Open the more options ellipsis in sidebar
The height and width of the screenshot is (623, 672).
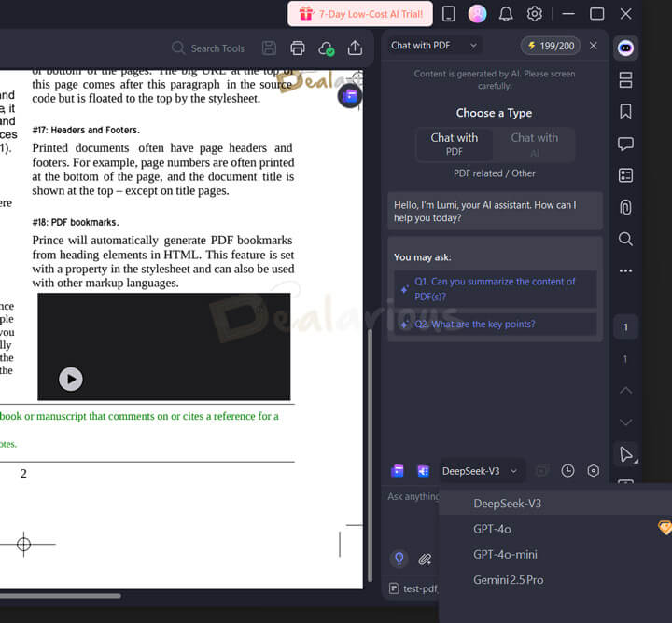pos(625,270)
